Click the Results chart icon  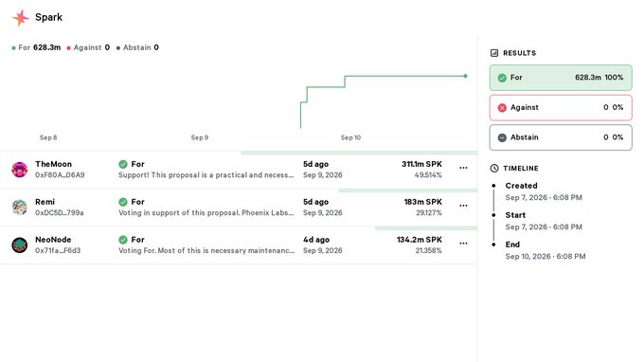pyautogui.click(x=494, y=53)
